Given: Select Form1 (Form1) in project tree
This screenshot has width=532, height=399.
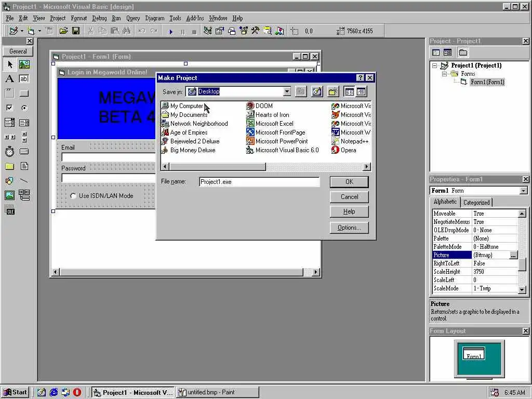Looking at the screenshot, I should [x=487, y=82].
